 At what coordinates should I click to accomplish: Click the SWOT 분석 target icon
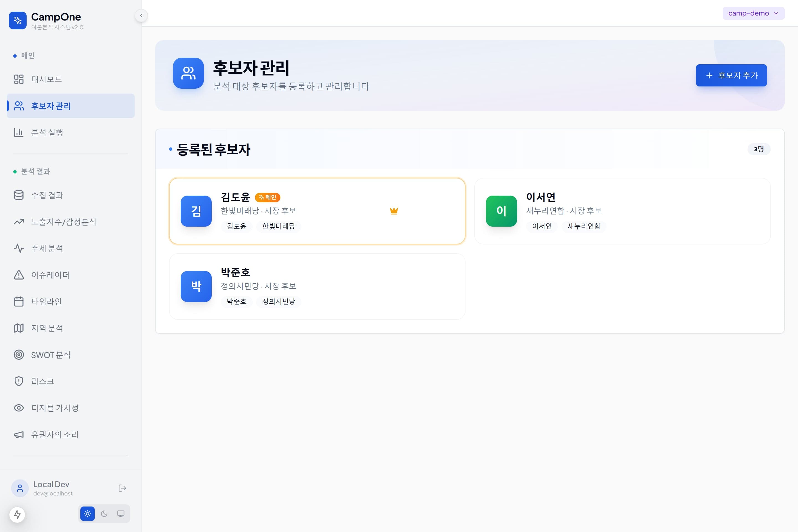19,355
